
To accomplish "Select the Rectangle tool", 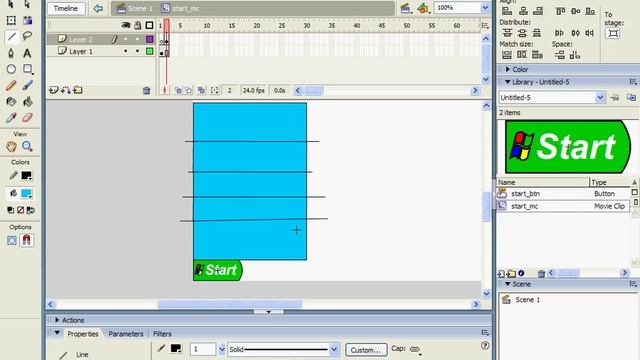I will click(x=27, y=69).
